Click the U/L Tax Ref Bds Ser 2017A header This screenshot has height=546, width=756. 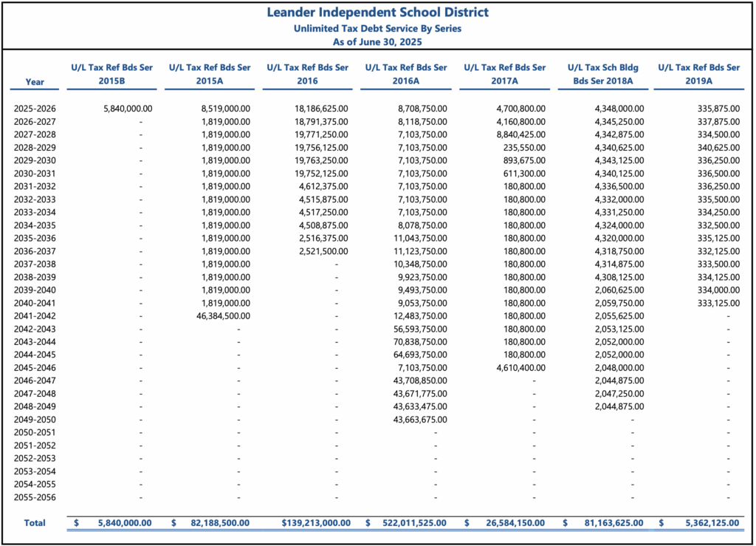pos(505,75)
